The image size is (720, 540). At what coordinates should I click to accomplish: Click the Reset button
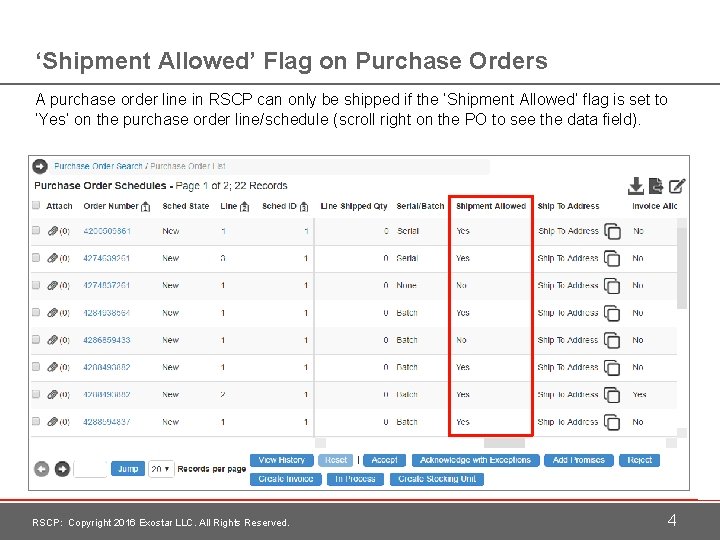pyautogui.click(x=336, y=460)
